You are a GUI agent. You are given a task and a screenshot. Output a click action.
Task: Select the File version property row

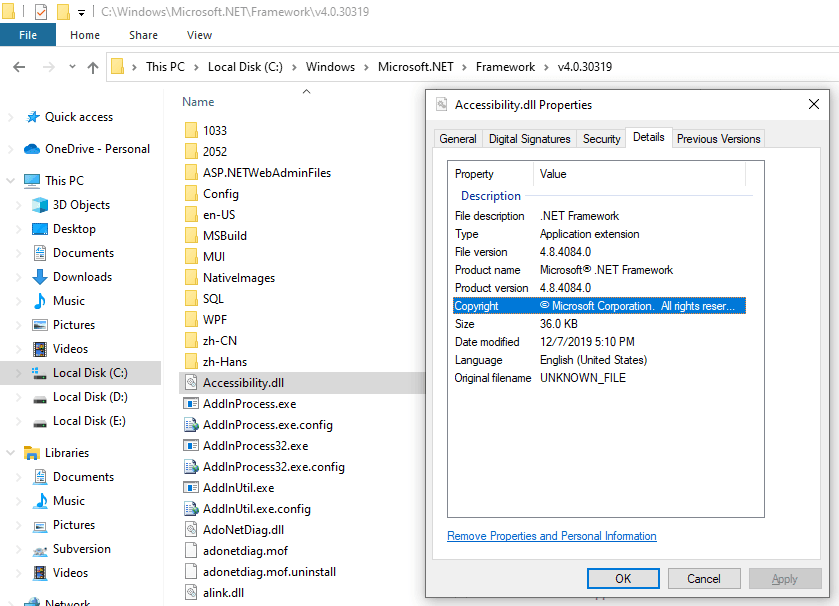pyautogui.click(x=599, y=252)
